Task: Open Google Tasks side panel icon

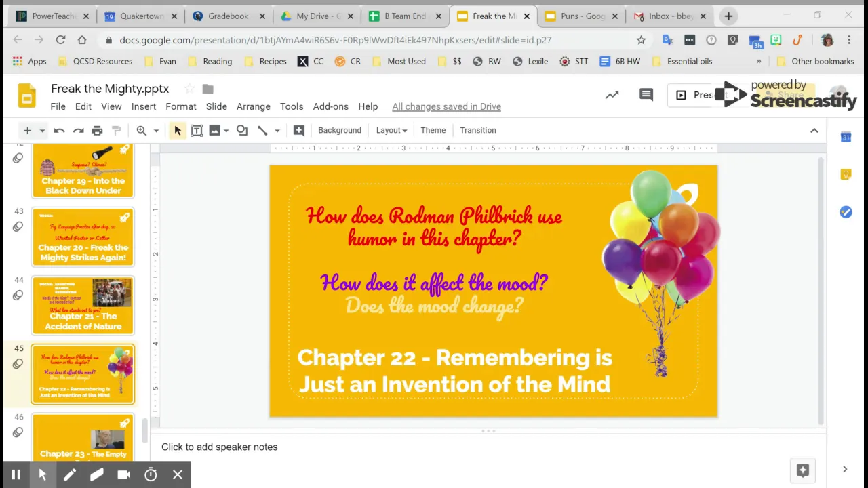Action: point(846,212)
